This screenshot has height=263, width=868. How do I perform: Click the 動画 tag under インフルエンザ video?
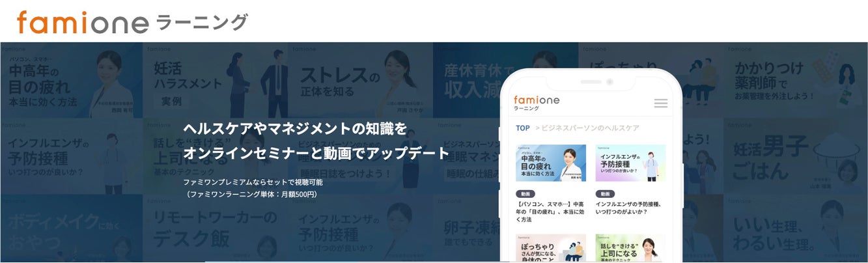click(x=605, y=194)
